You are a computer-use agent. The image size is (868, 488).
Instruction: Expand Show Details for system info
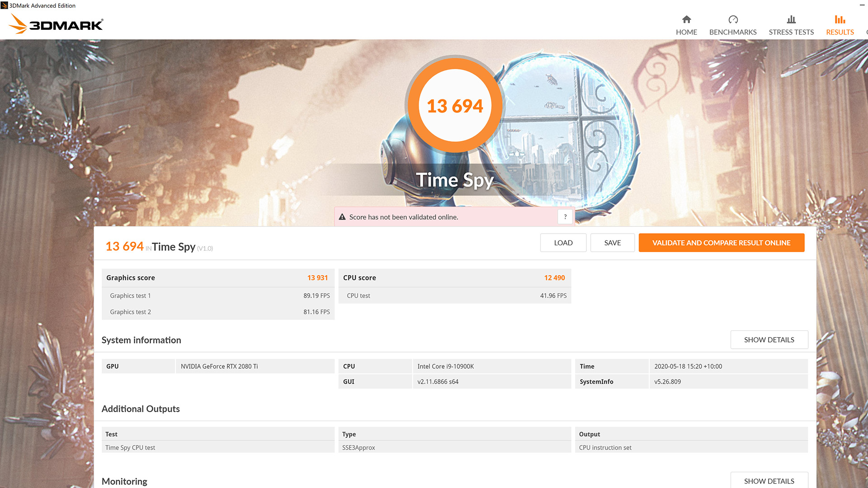point(769,340)
